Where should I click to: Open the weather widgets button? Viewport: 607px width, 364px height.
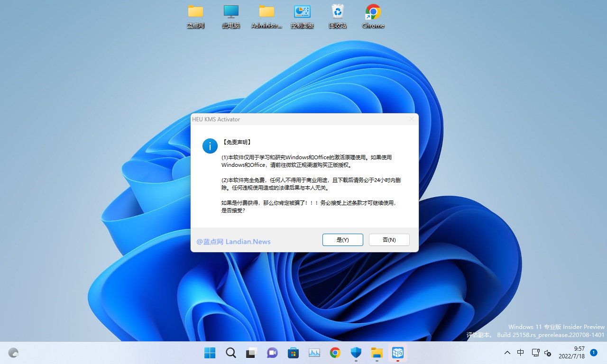(x=14, y=353)
